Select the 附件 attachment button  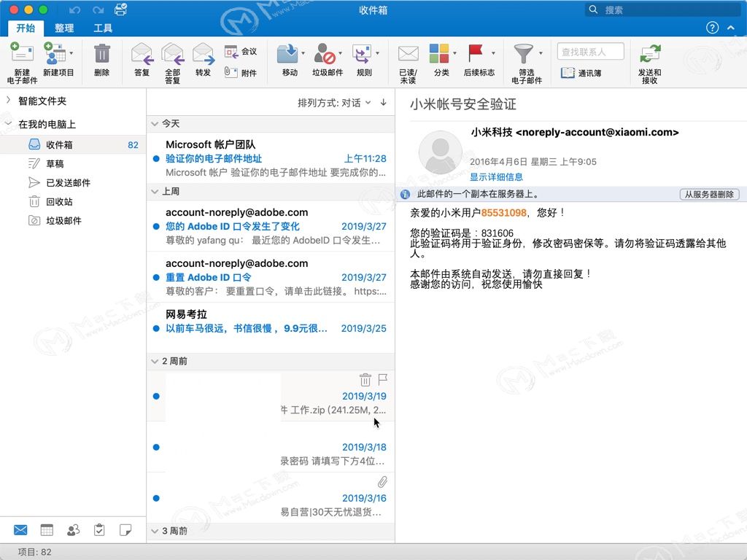coord(241,72)
